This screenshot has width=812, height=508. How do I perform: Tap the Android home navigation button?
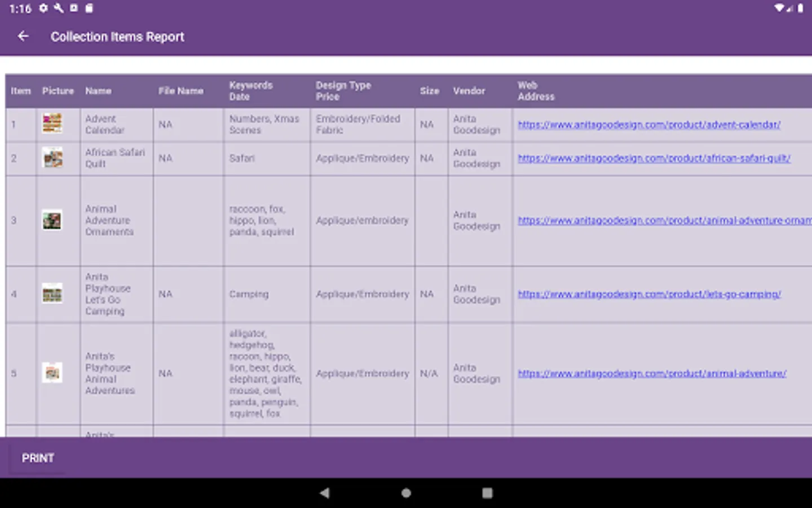[x=406, y=493]
